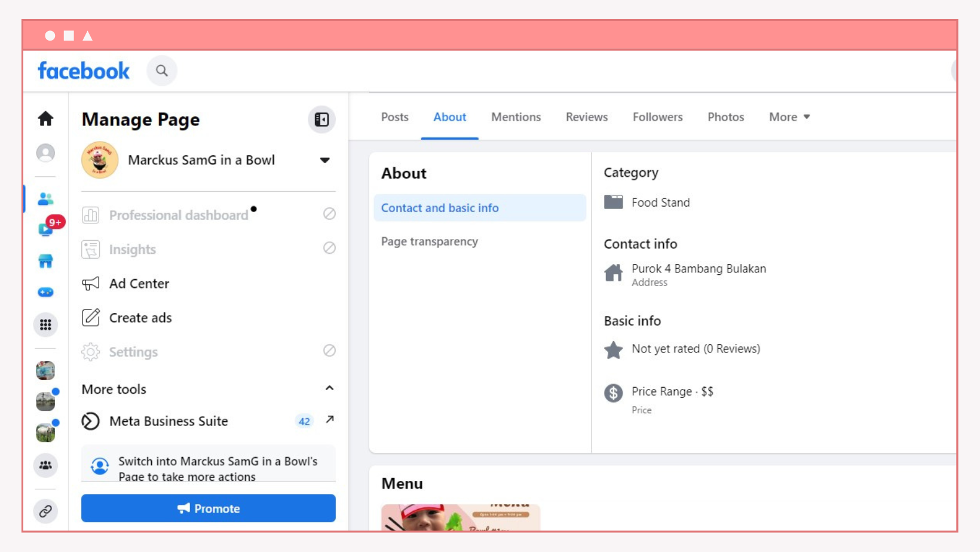This screenshot has width=980, height=552.
Task: Switch into Marckus SamG in a Bowl's Page
Action: tap(209, 464)
